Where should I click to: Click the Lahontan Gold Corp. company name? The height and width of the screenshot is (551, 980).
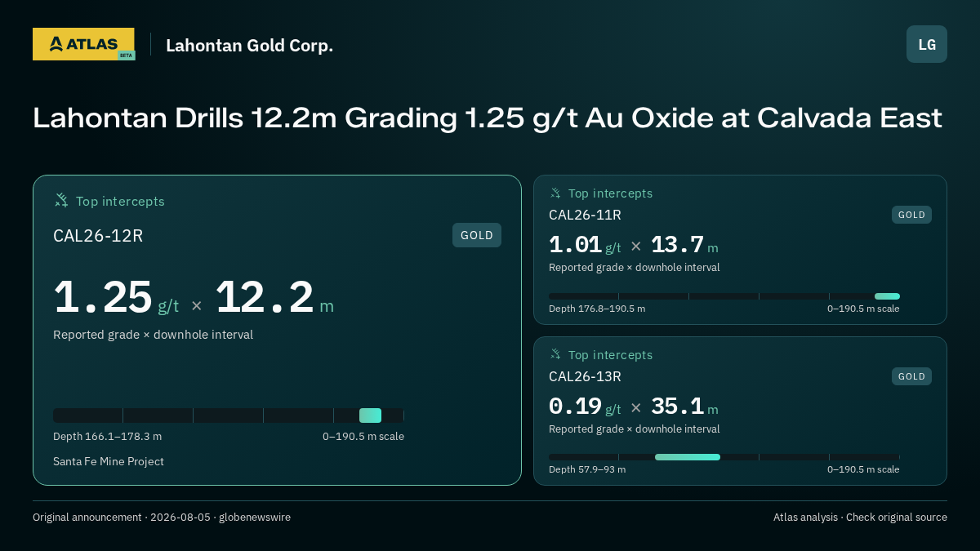tap(249, 45)
